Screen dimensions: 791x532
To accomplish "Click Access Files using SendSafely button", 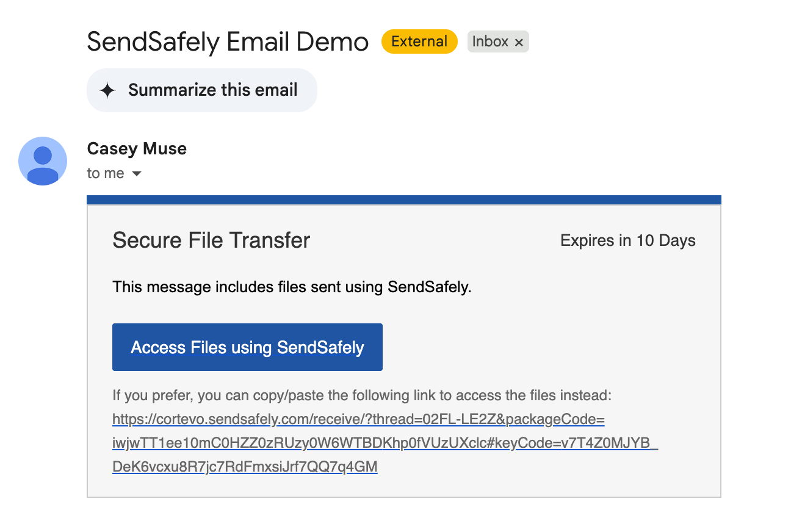I will (x=247, y=347).
